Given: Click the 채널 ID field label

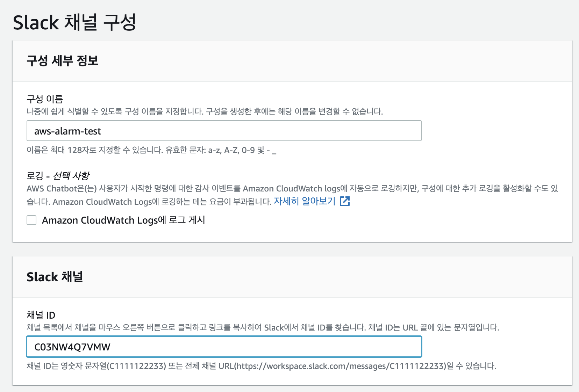Looking at the screenshot, I should [41, 315].
